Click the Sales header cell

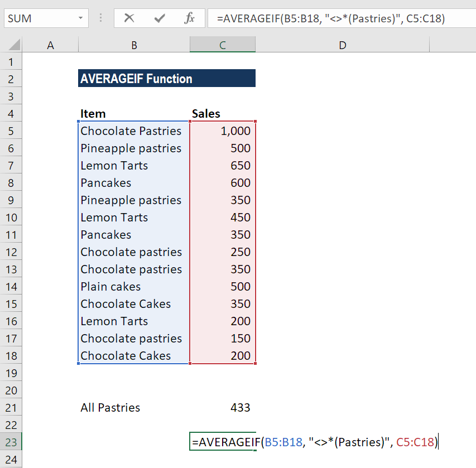(x=223, y=113)
